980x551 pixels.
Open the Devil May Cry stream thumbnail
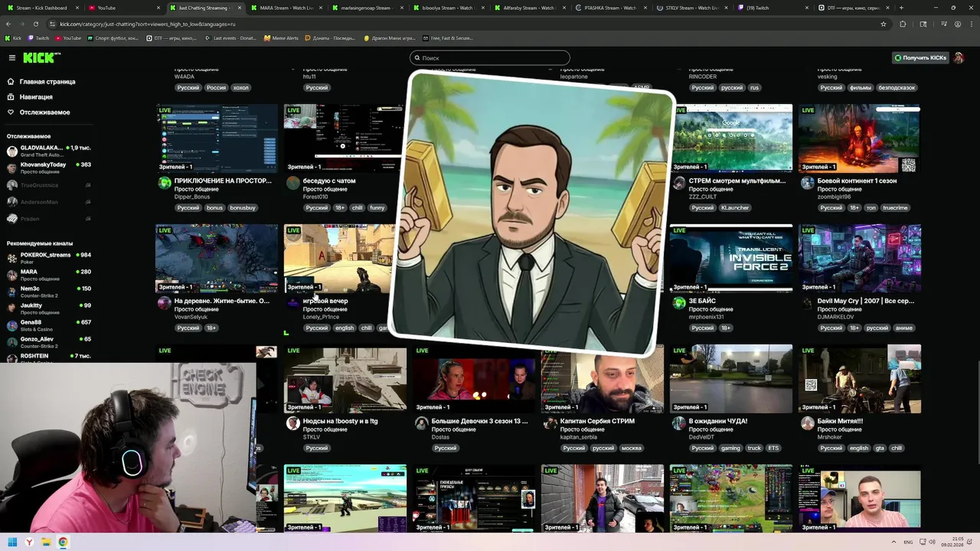860,258
